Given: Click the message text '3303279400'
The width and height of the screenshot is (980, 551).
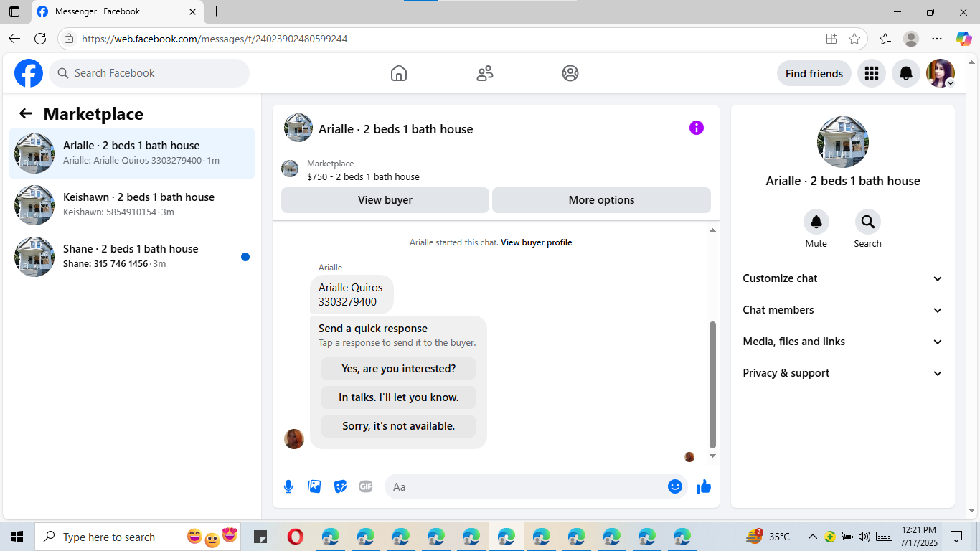Looking at the screenshot, I should click(x=348, y=302).
